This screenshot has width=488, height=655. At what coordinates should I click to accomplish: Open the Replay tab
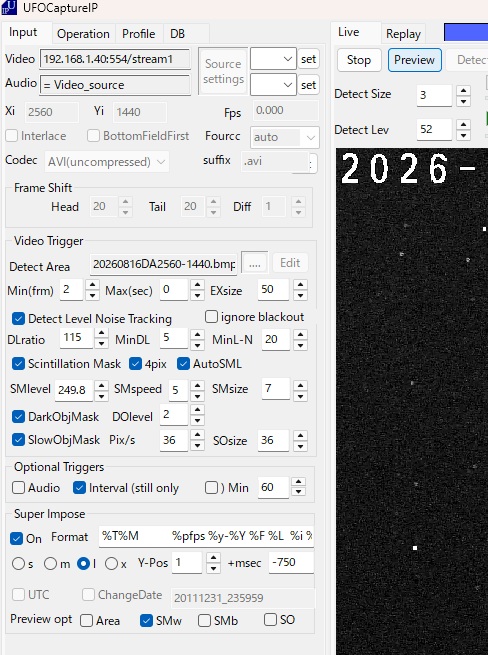tap(403, 34)
